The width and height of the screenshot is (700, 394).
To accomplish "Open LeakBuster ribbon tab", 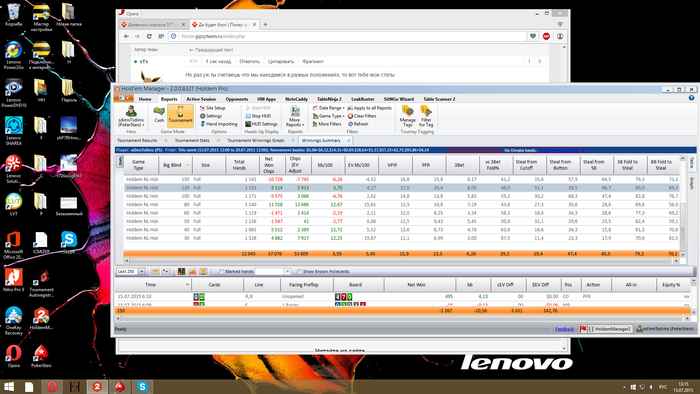I will pos(362,99).
